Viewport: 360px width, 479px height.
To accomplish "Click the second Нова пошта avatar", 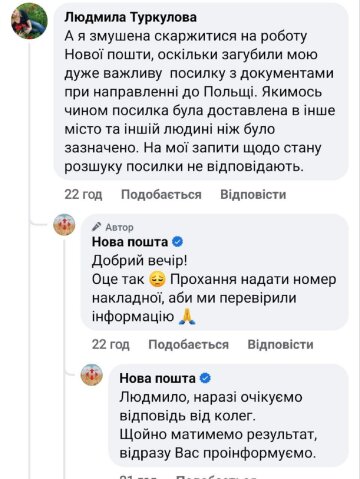I will tap(92, 375).
